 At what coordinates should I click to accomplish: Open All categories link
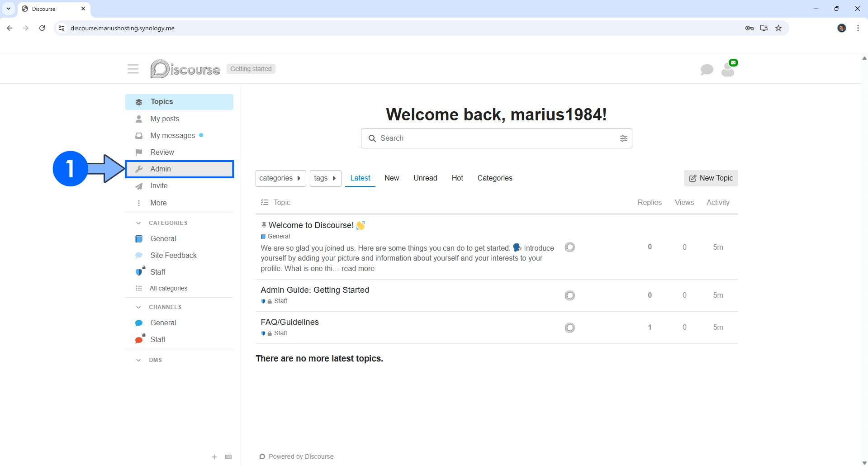coord(179,288)
